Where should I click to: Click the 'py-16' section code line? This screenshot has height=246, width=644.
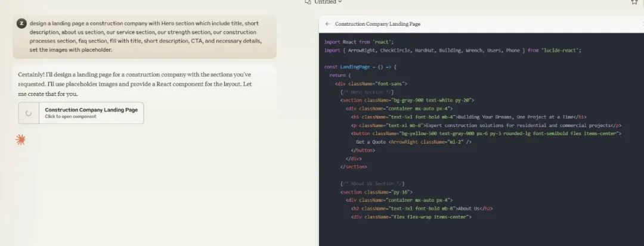click(x=376, y=192)
